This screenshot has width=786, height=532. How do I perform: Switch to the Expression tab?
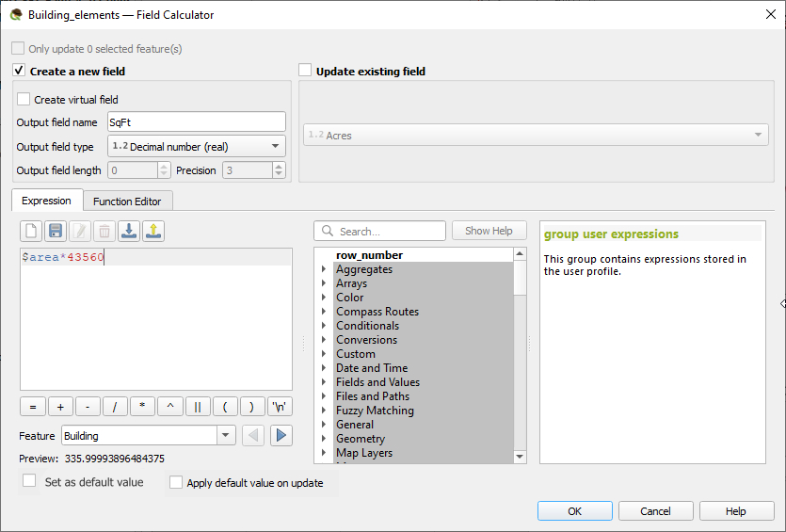pyautogui.click(x=47, y=201)
